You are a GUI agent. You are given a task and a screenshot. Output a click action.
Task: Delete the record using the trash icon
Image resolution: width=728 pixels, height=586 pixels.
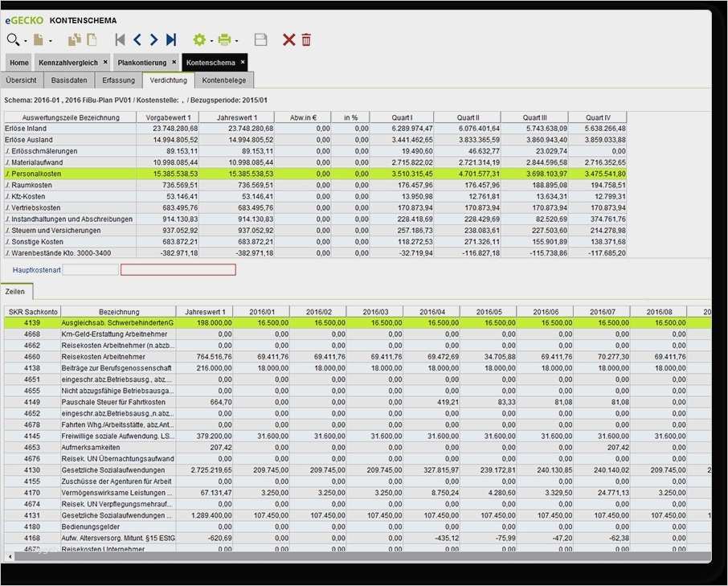(305, 39)
